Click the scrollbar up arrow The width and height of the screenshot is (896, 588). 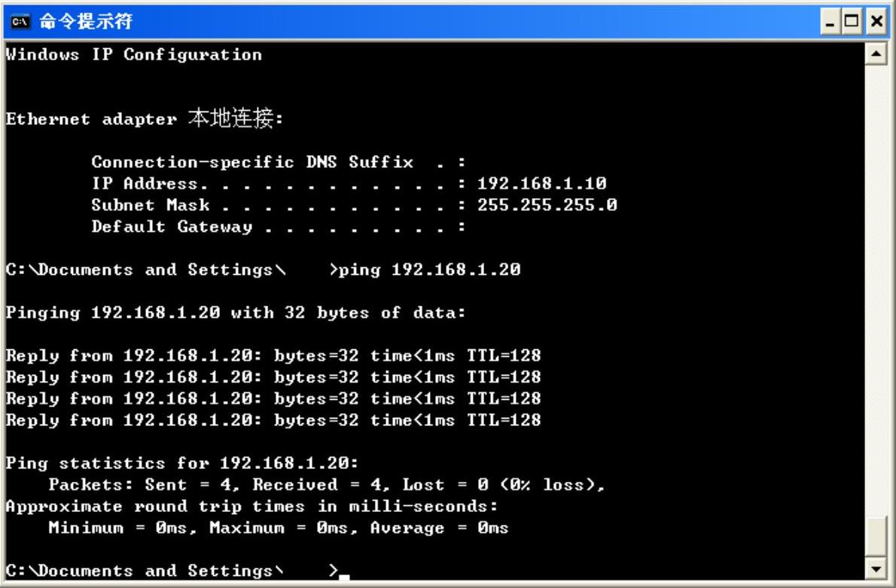[x=876, y=54]
